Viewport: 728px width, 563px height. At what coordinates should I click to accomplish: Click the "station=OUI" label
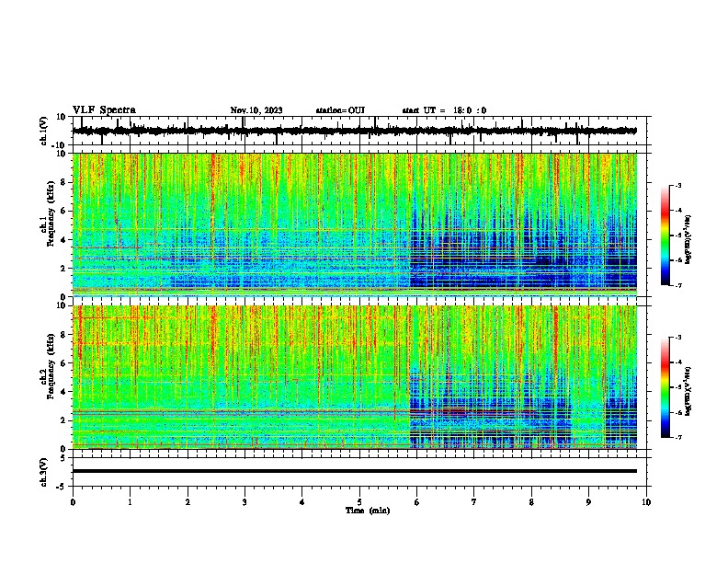pos(340,110)
